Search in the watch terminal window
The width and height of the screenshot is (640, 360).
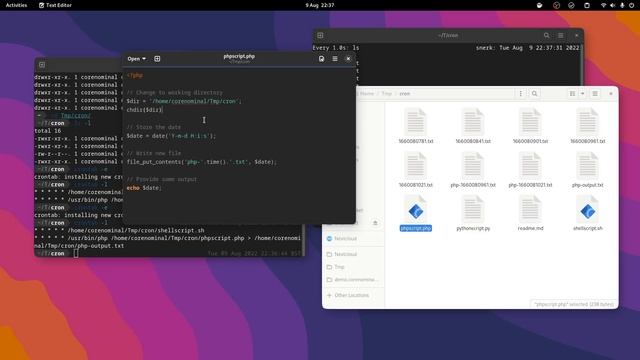(547, 36)
